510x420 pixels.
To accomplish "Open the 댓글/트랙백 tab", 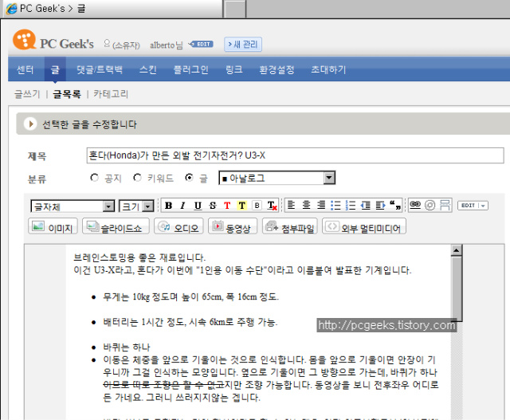I will click(x=100, y=69).
